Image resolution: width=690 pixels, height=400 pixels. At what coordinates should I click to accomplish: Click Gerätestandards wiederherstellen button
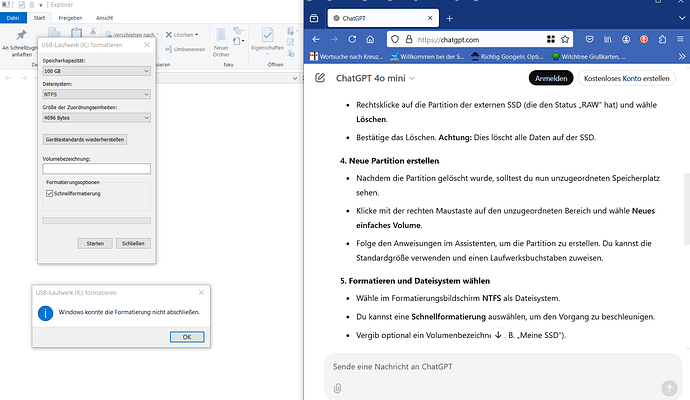coord(85,139)
